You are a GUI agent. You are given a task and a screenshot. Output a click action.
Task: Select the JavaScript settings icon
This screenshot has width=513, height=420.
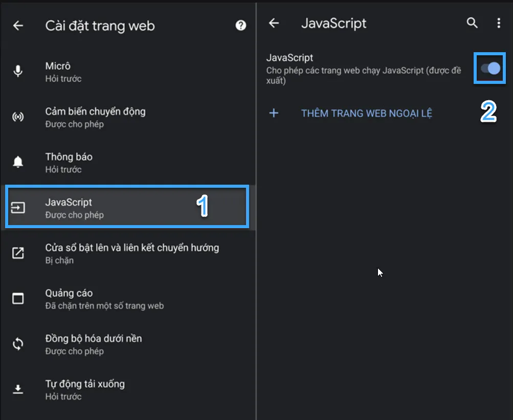pyautogui.click(x=18, y=207)
